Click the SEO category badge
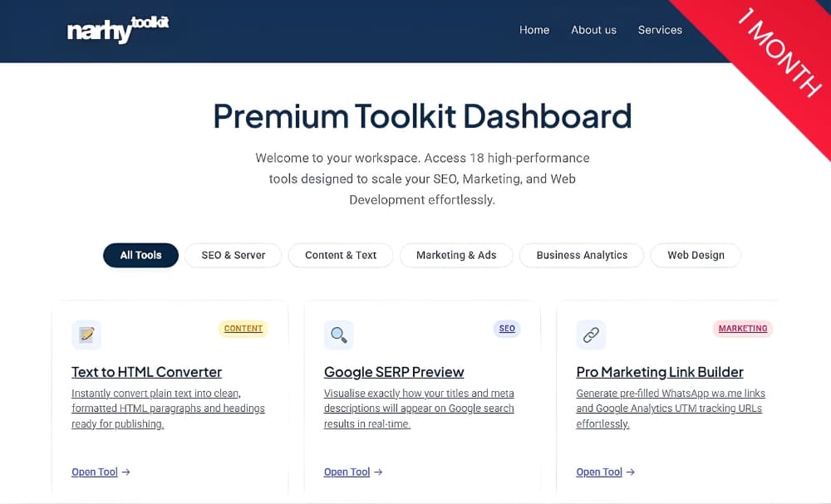 pyautogui.click(x=507, y=328)
